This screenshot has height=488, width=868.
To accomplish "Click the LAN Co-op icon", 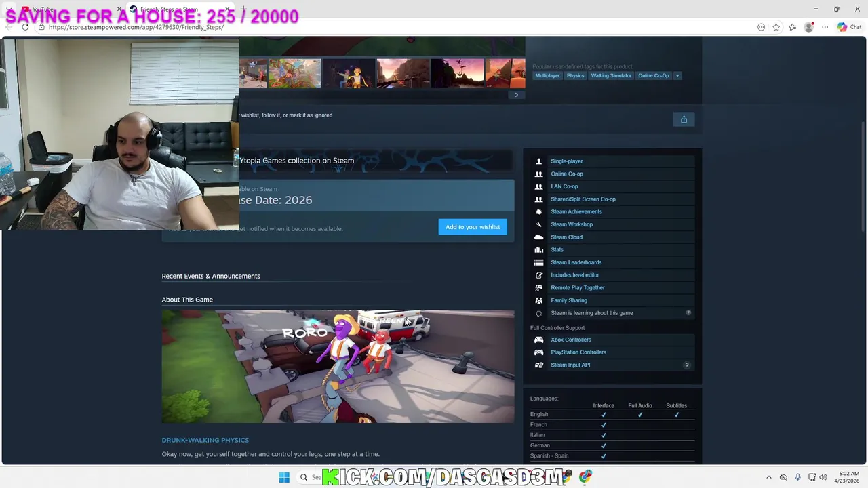I will [538, 186].
